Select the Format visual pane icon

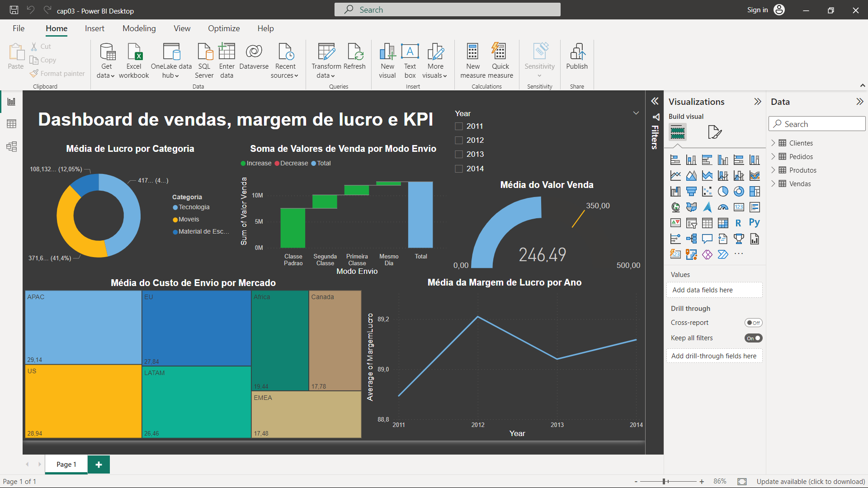pyautogui.click(x=714, y=132)
